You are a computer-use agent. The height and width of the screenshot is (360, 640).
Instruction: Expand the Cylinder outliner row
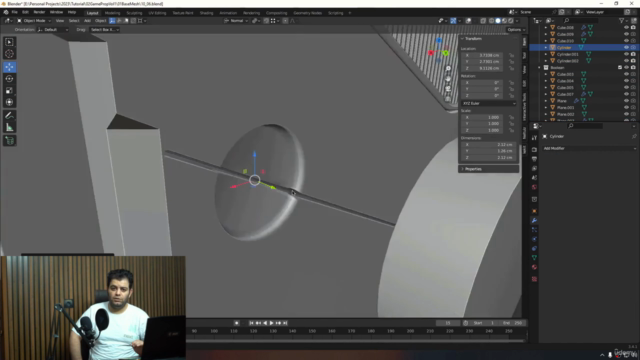(546, 47)
